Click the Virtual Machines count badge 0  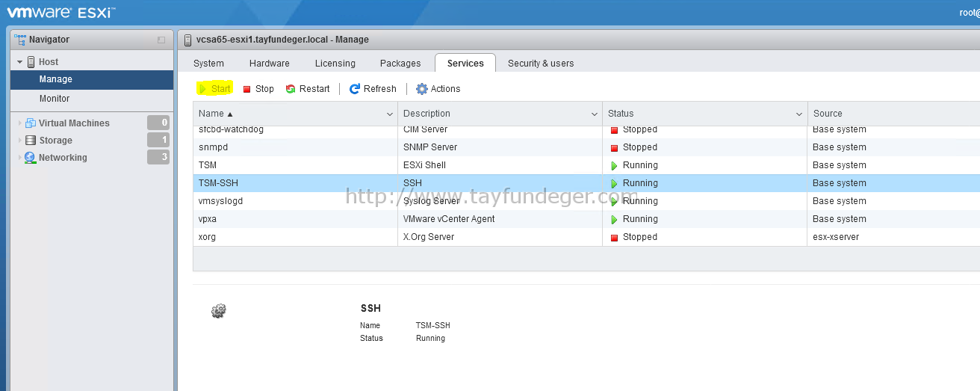158,123
